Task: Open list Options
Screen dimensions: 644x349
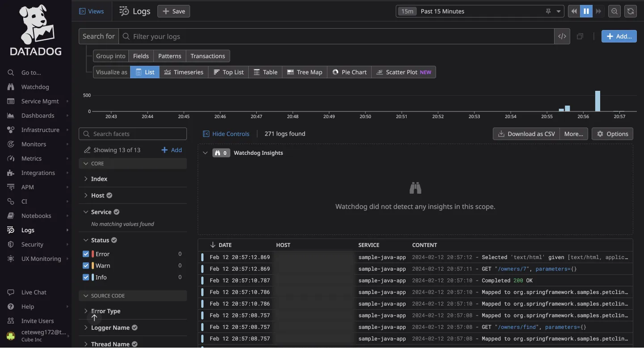Action: (612, 134)
